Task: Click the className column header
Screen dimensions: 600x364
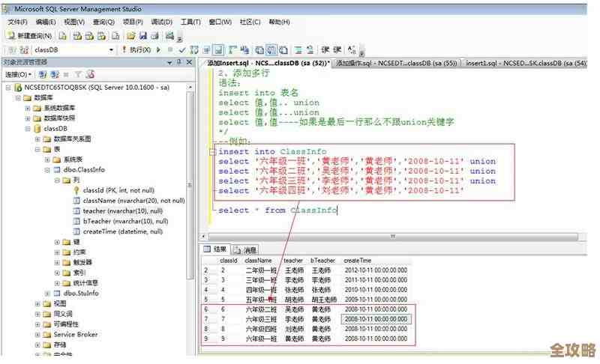Action: pyautogui.click(x=258, y=261)
